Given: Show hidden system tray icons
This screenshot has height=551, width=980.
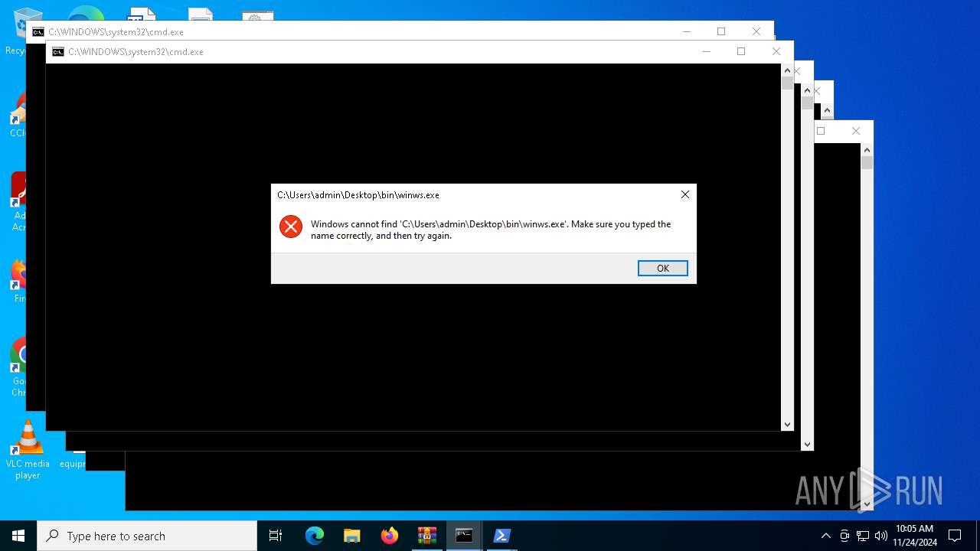Looking at the screenshot, I should 825,536.
